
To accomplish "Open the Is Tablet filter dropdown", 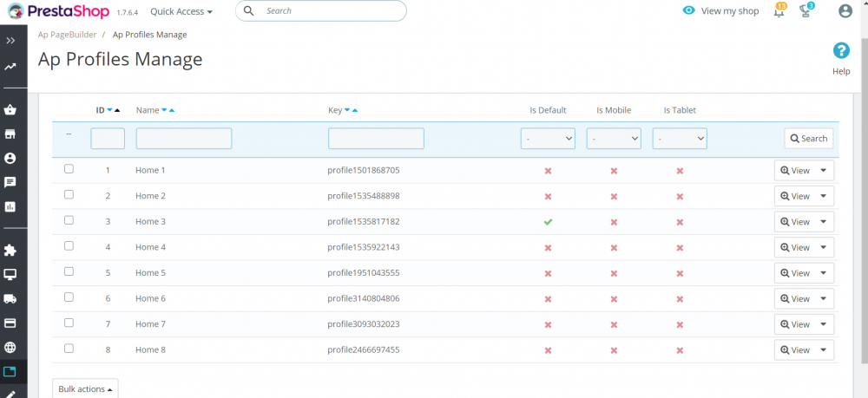I will (x=680, y=139).
